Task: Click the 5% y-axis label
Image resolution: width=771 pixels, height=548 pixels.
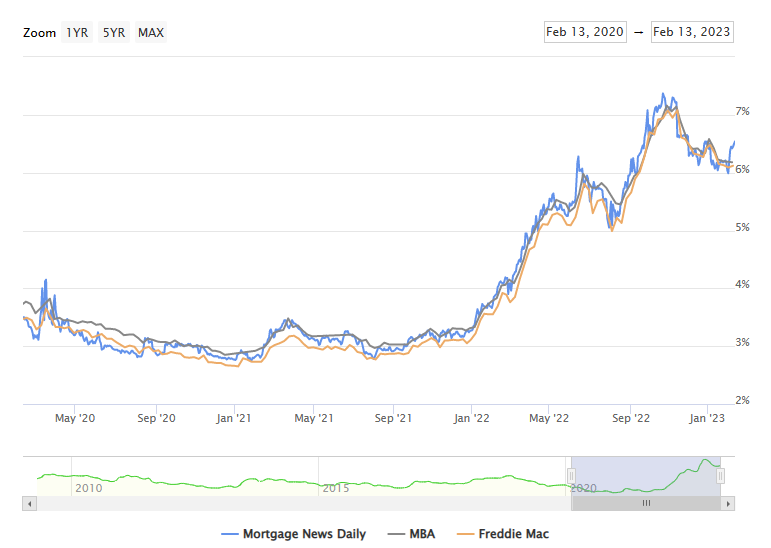Action: (x=742, y=228)
